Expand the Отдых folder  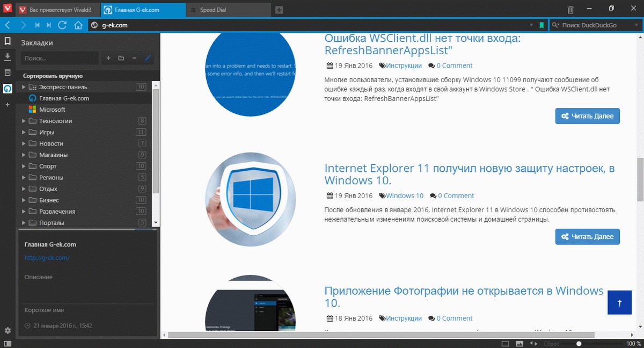pyautogui.click(x=24, y=189)
